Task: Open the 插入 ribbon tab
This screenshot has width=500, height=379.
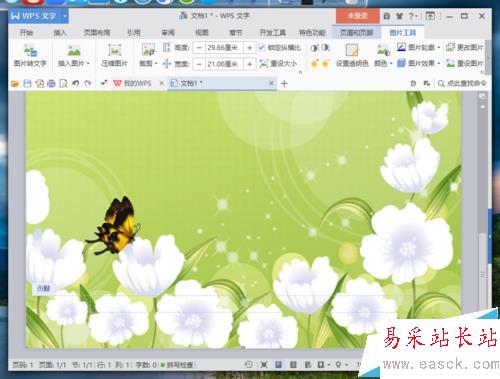Action: (x=60, y=33)
